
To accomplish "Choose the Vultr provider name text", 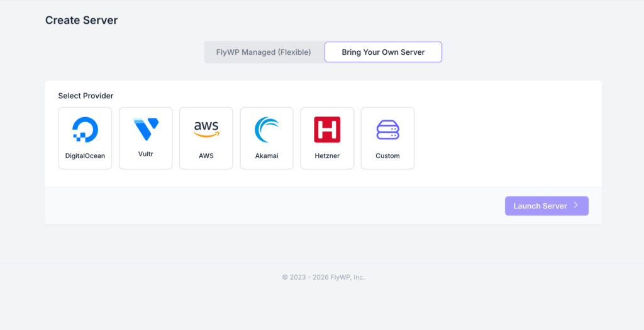I will [x=146, y=154].
